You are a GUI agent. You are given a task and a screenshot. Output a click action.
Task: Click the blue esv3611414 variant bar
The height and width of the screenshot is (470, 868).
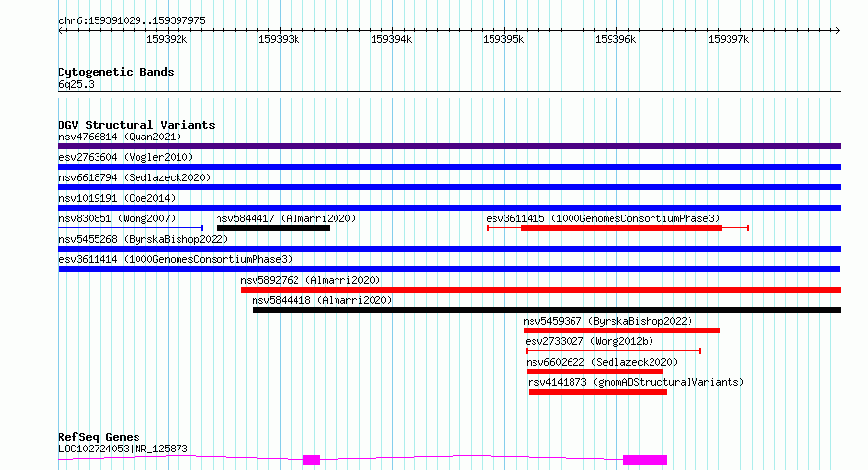coord(449,269)
